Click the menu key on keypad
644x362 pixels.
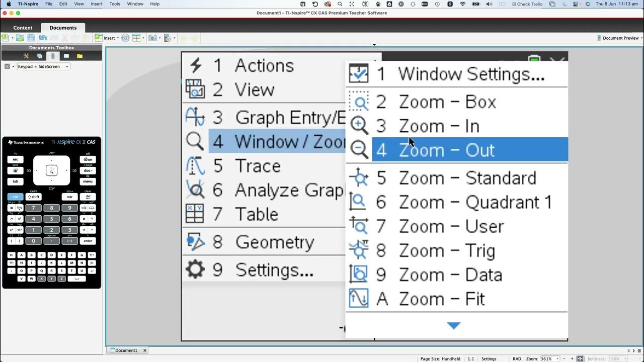coord(88,182)
